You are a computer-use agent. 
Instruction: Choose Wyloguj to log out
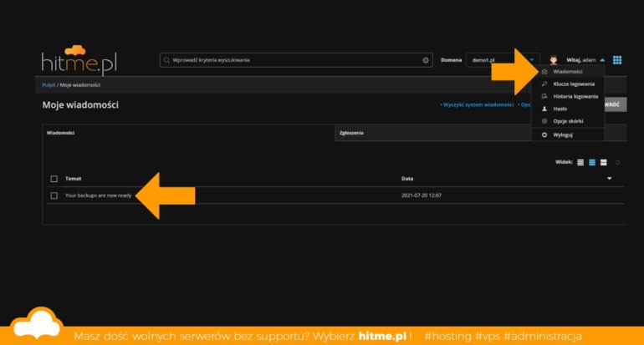pos(568,135)
